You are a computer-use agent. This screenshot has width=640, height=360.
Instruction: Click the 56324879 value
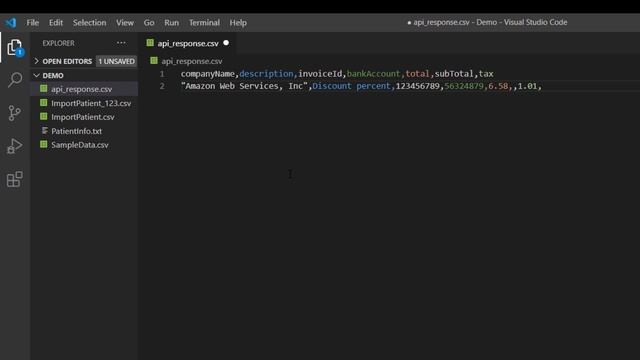point(464,86)
